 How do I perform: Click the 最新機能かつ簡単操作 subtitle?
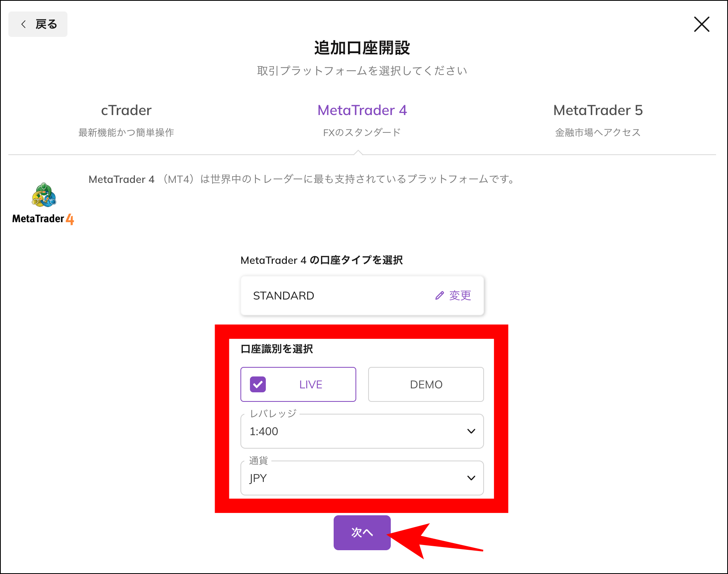tap(126, 132)
